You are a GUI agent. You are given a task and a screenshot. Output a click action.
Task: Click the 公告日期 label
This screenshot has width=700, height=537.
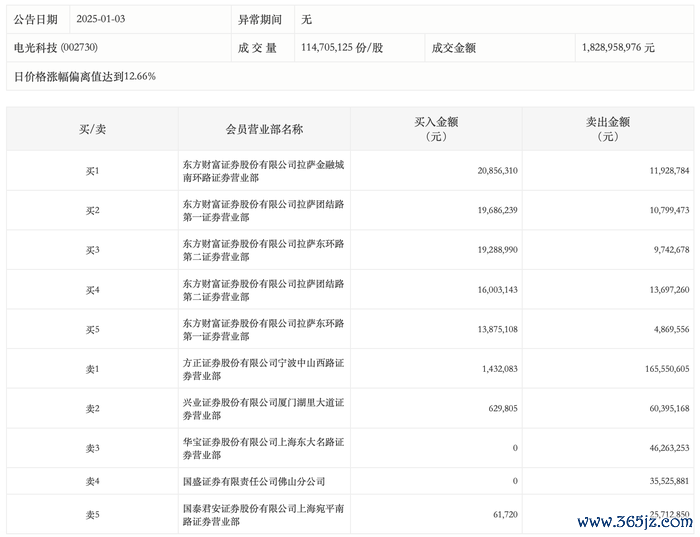(36, 20)
